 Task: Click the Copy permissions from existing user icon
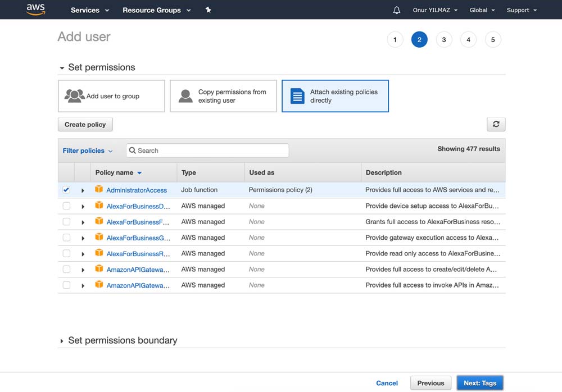pos(185,96)
